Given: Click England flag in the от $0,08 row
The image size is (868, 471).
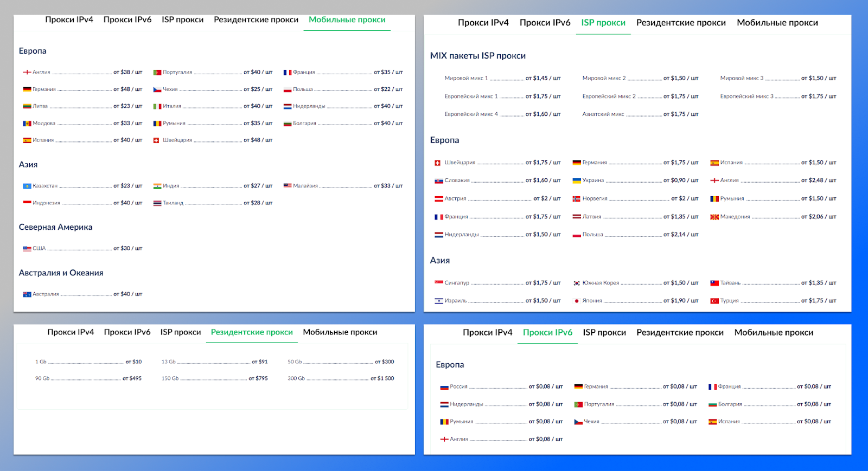Looking at the screenshot, I should 444,439.
